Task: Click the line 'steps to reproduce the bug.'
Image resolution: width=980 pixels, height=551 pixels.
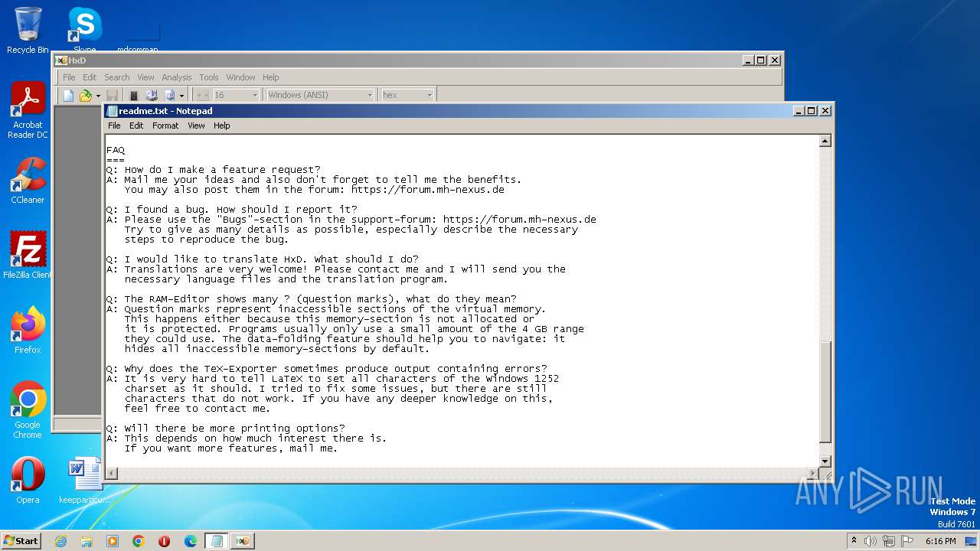Action: pyautogui.click(x=207, y=240)
